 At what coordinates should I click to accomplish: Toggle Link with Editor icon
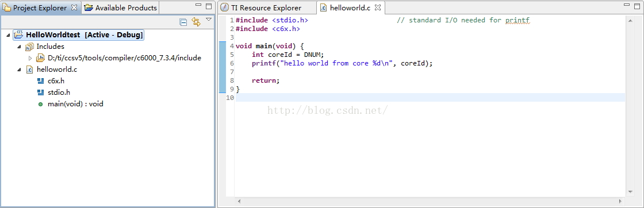195,22
